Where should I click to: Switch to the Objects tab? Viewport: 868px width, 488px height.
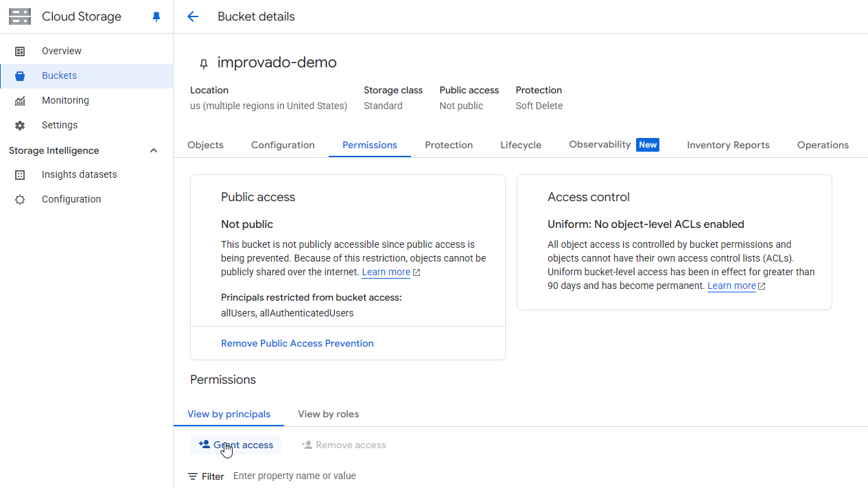click(206, 145)
